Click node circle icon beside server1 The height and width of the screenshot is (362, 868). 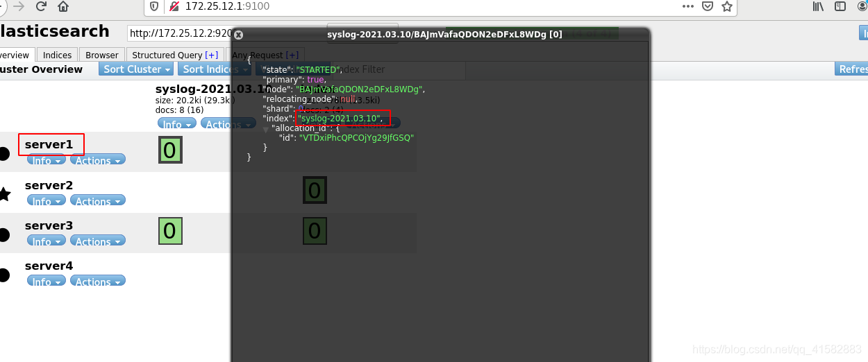3,153
